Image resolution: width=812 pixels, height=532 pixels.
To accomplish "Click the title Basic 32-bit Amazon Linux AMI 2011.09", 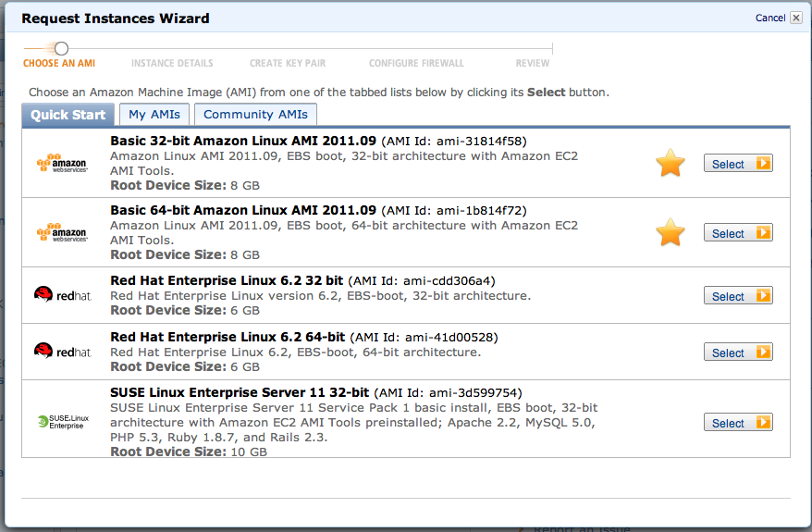I will pos(243,141).
